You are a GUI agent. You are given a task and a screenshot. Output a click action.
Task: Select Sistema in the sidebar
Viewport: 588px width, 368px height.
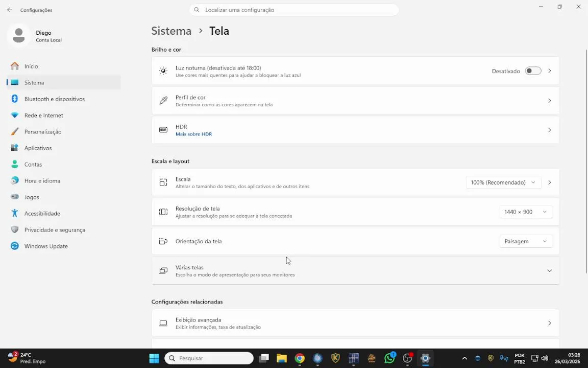64,83
